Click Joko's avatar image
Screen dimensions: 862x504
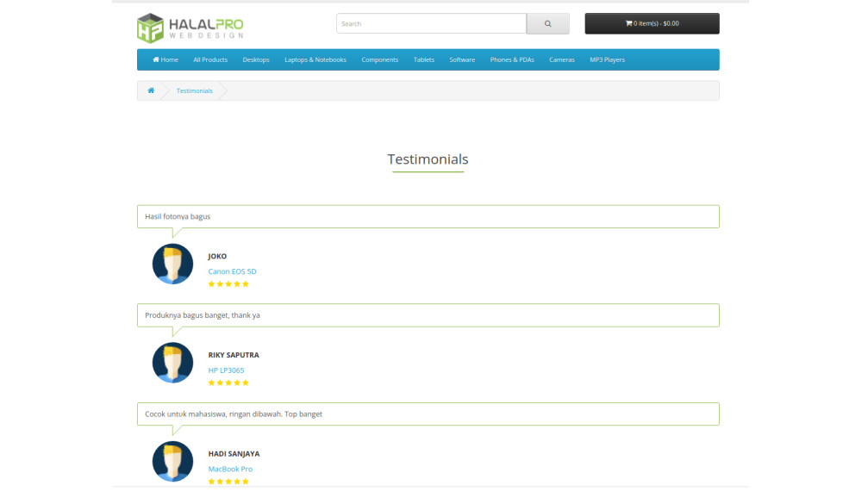click(172, 264)
